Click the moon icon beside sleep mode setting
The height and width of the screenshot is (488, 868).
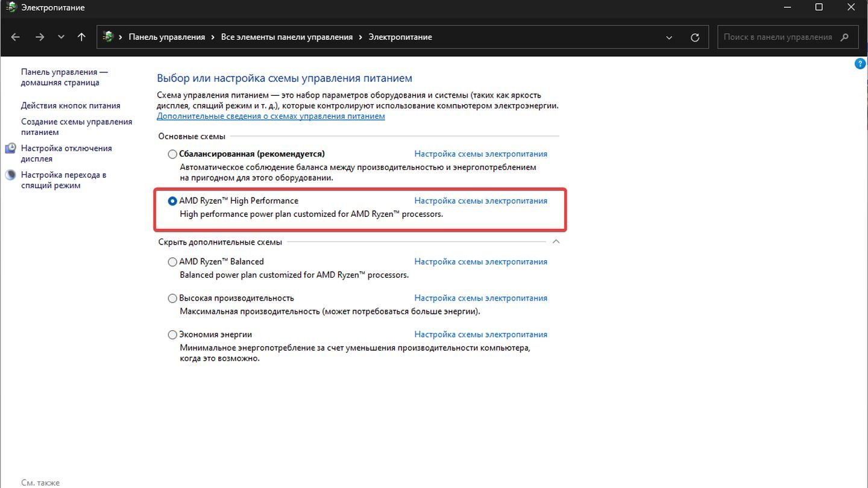11,175
